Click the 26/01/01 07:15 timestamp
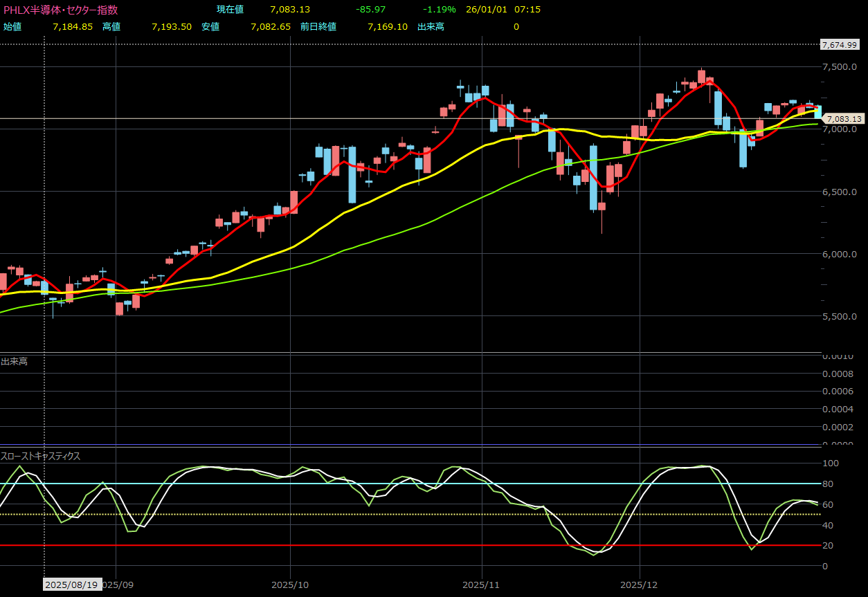 point(504,10)
